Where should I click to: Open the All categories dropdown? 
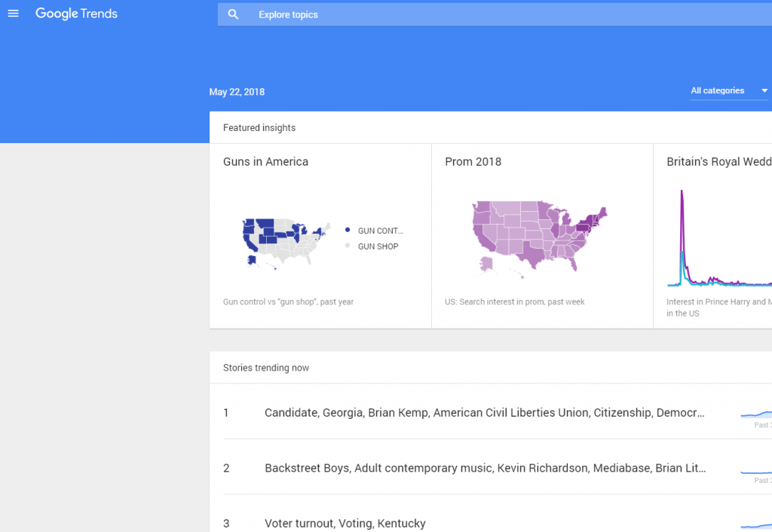pos(717,90)
